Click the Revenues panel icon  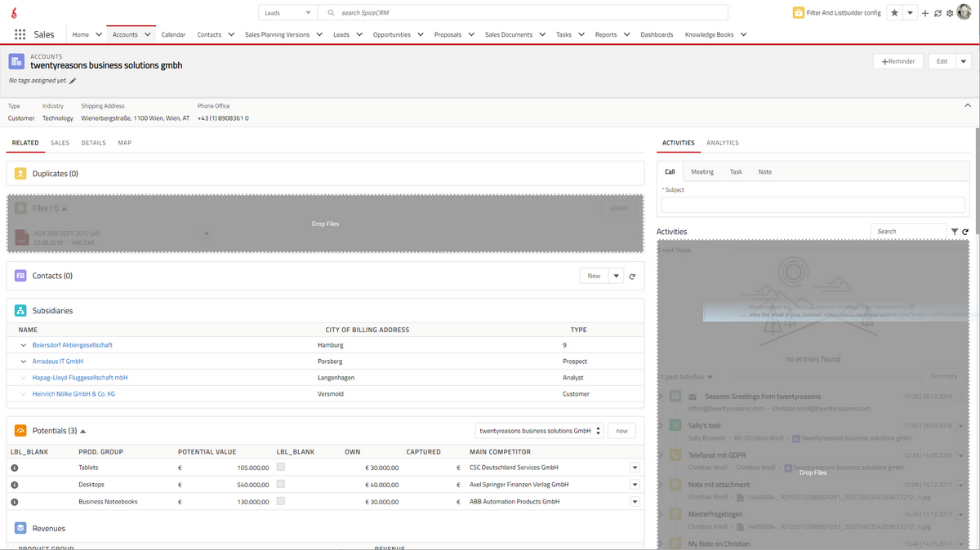click(x=20, y=529)
